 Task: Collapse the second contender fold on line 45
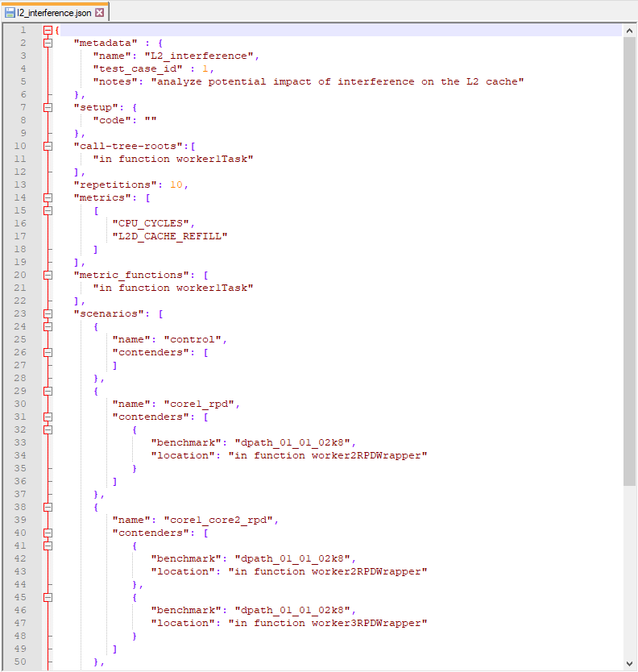pos(48,597)
